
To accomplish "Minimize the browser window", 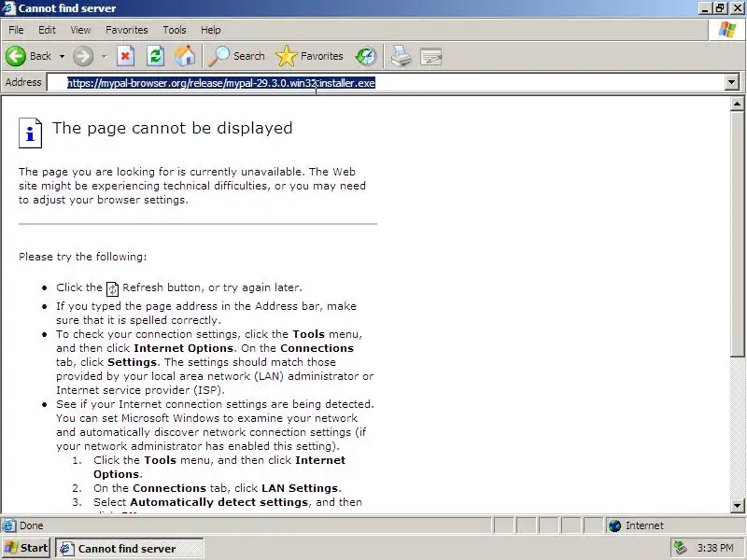I will (706, 8).
